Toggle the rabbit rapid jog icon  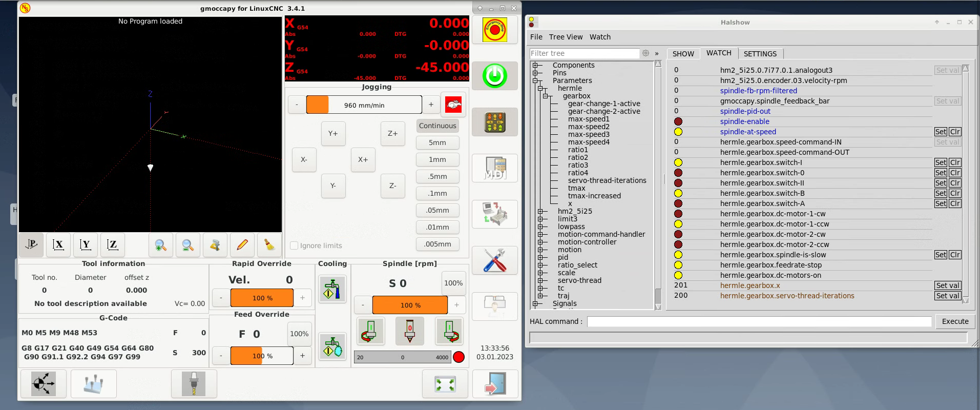tap(453, 105)
